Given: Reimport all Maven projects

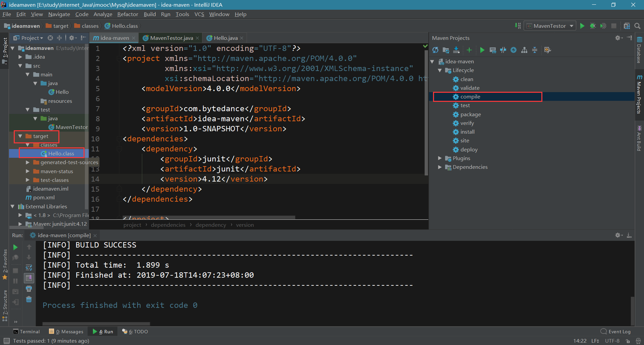Looking at the screenshot, I should click(435, 50).
